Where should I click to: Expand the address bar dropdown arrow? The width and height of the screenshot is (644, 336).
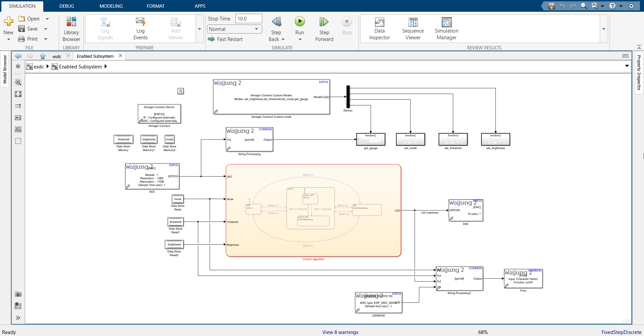[x=627, y=66]
